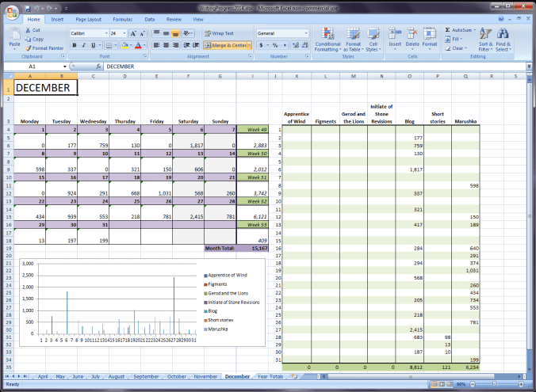Click the Format cells icon
This screenshot has height=392, width=536.
pyautogui.click(x=430, y=33)
